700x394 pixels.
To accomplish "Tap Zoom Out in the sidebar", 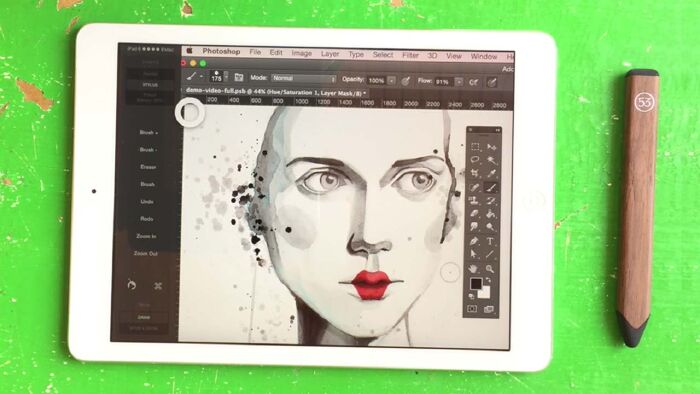I will click(146, 253).
